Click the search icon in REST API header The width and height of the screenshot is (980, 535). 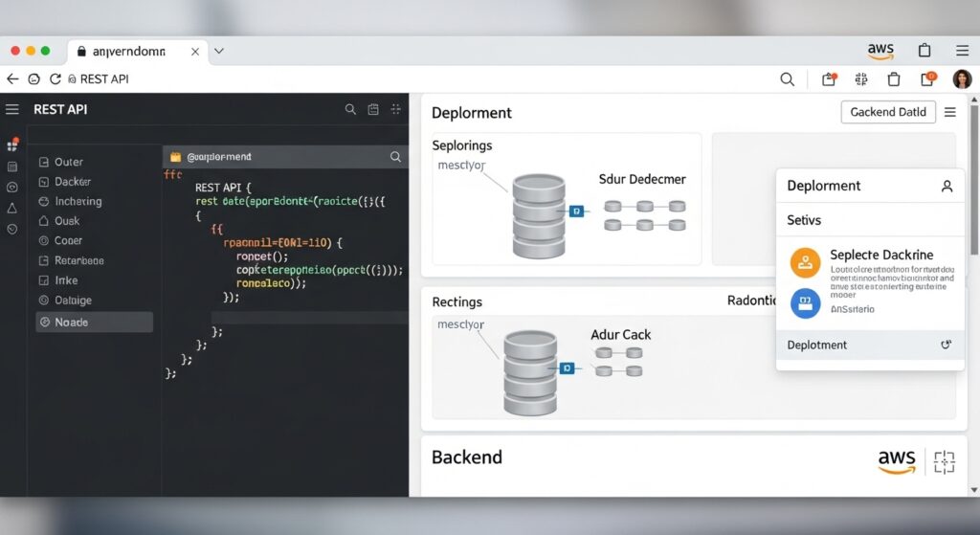coord(350,110)
